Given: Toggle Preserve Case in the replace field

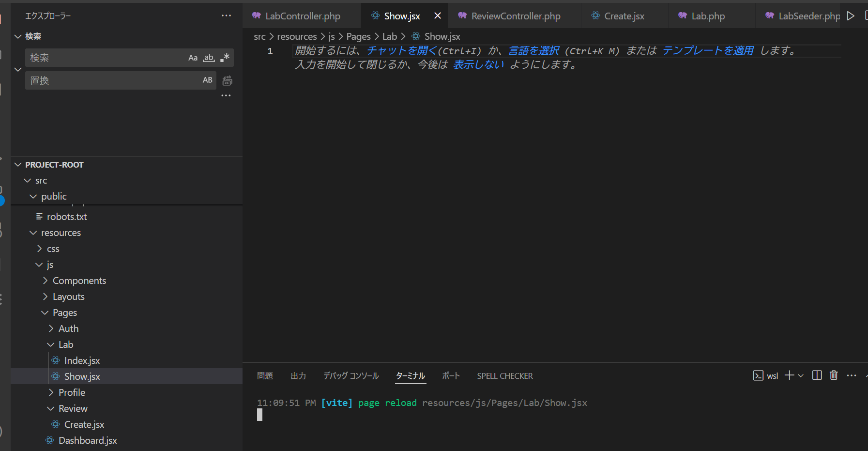Looking at the screenshot, I should (207, 80).
